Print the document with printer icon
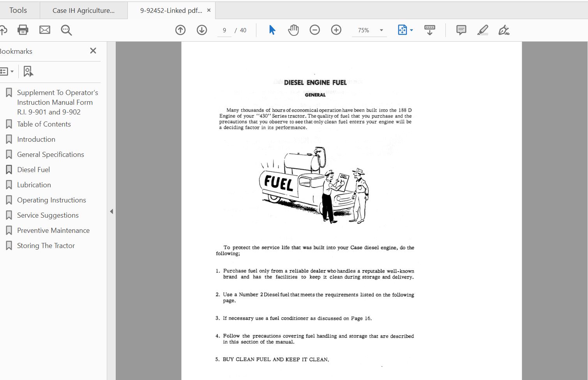This screenshot has height=380, width=588. (x=23, y=30)
